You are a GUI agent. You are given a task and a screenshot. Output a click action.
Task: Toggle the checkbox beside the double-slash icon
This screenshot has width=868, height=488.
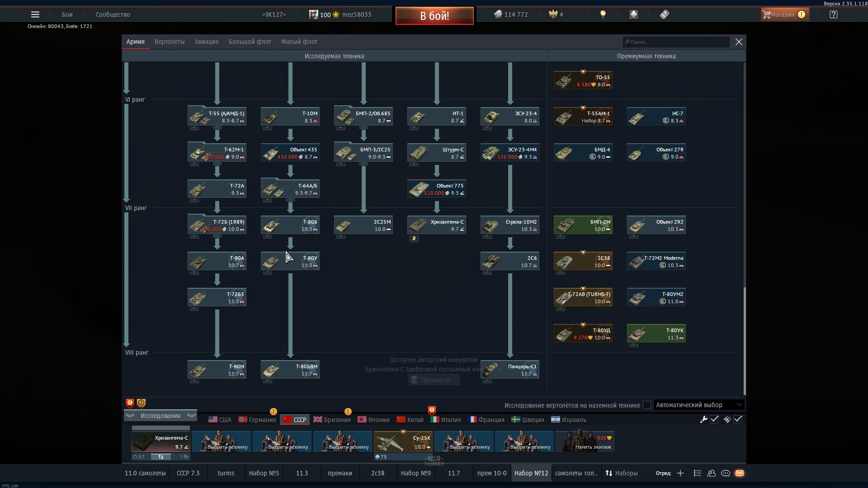(738, 419)
